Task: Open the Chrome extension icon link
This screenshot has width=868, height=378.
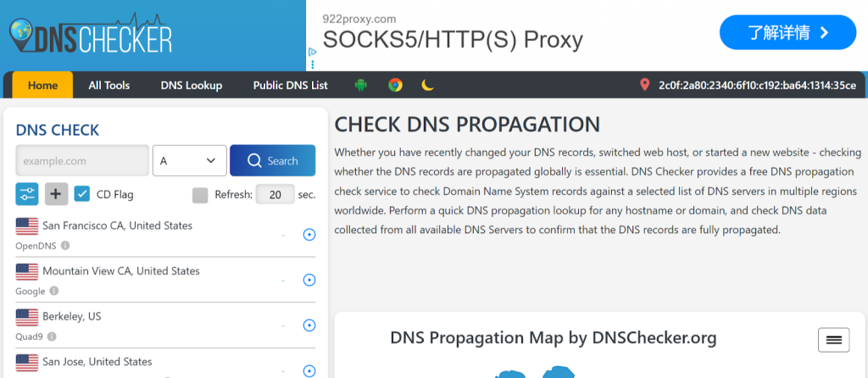Action: [x=395, y=86]
